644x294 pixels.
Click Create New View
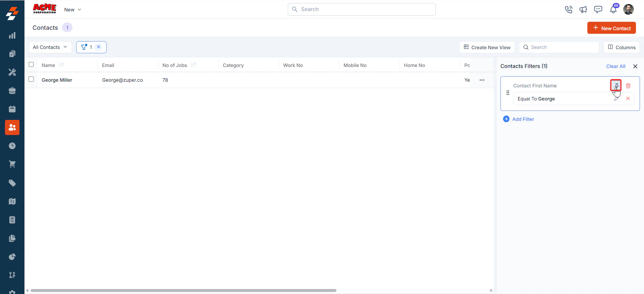point(487,47)
